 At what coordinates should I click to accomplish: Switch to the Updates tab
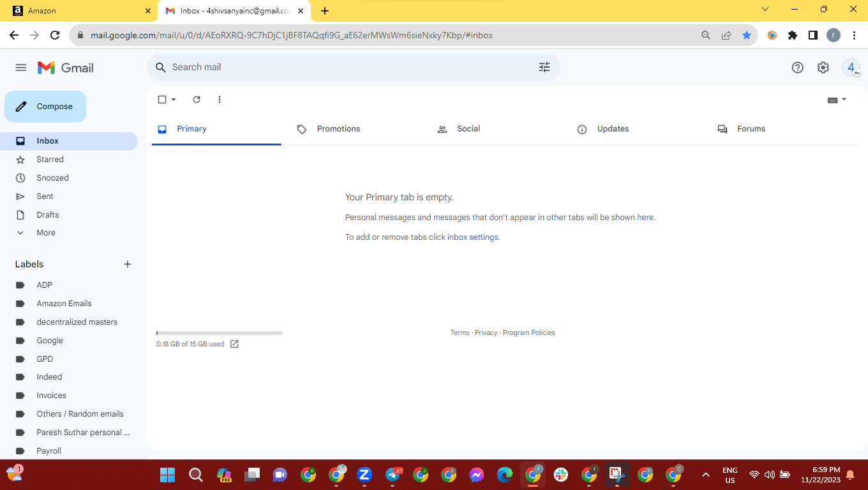(637, 129)
